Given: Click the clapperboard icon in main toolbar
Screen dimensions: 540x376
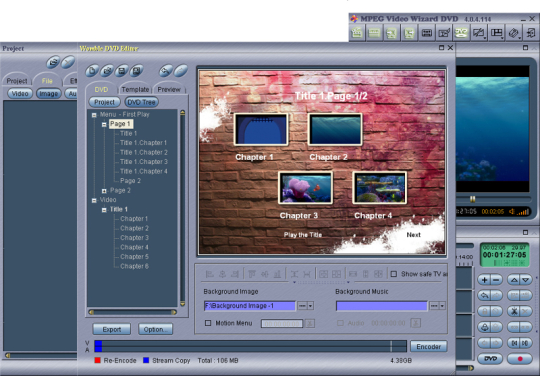Looking at the screenshot, I should tap(357, 33).
